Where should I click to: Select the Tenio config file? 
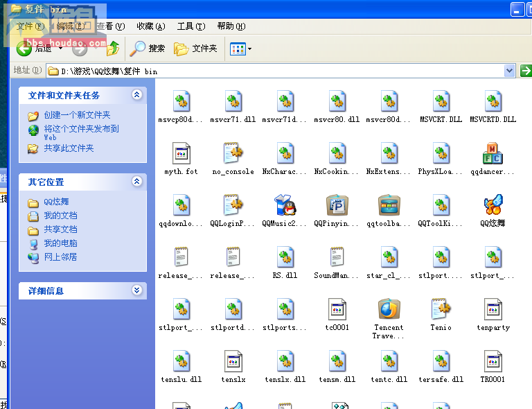click(441, 309)
